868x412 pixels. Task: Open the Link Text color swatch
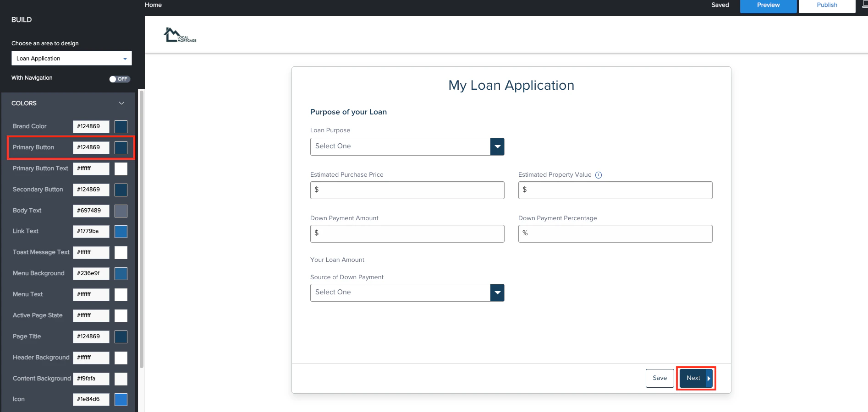tap(121, 232)
